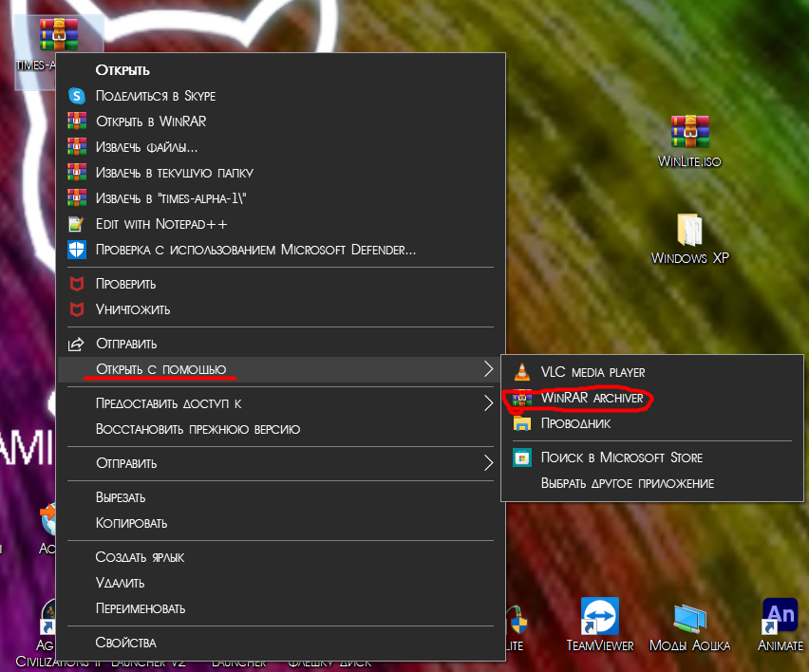Select the Adobe Animate desktop shortcut
Screen dimensions: 809x672
coord(781,625)
